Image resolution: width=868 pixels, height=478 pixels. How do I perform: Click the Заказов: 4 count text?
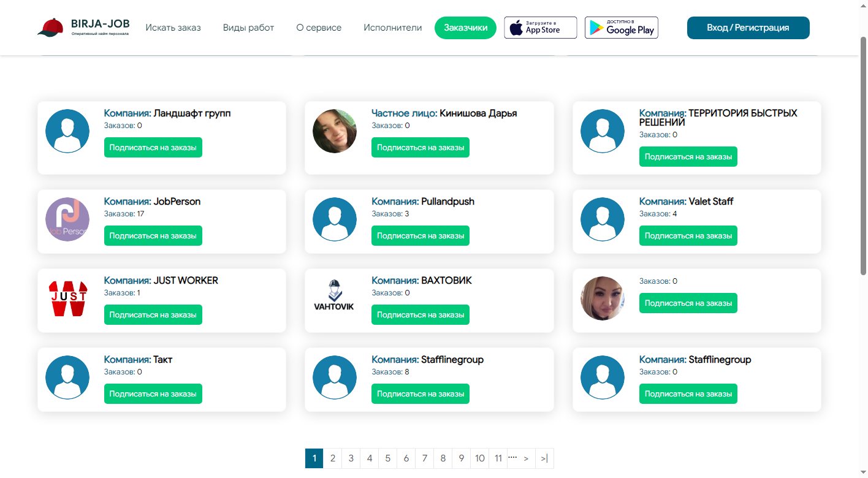(658, 214)
